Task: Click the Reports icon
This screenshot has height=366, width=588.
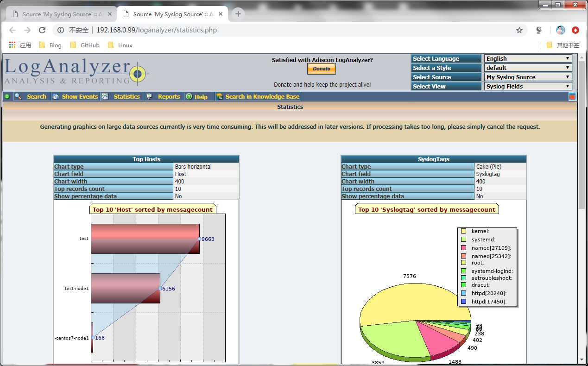Action: (149, 96)
